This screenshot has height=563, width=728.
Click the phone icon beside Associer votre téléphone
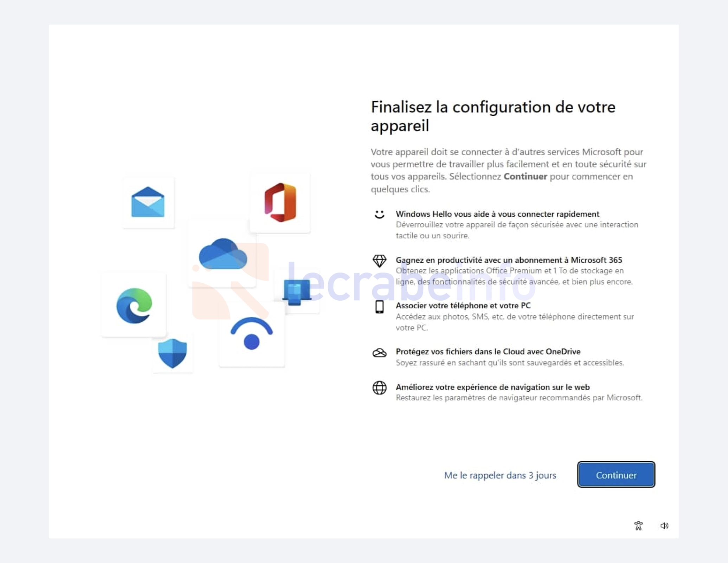[x=379, y=307]
